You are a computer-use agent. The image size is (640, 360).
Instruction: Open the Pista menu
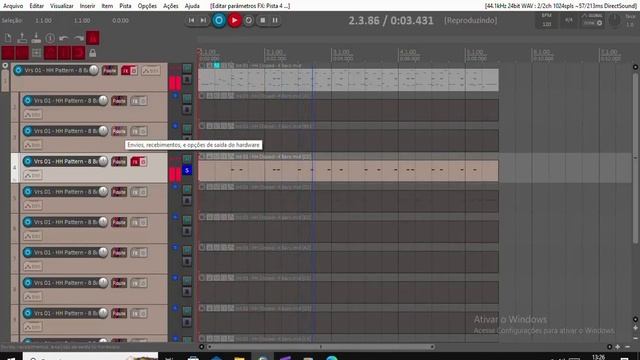125,6
